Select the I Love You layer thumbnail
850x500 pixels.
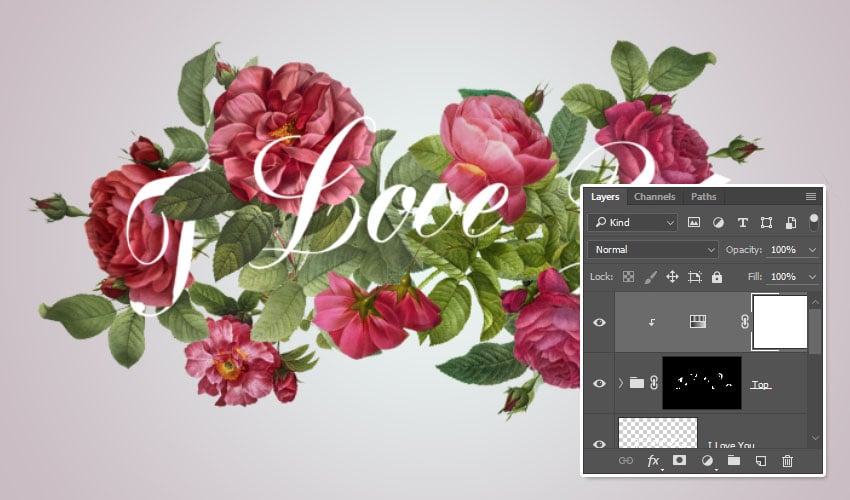click(x=658, y=433)
